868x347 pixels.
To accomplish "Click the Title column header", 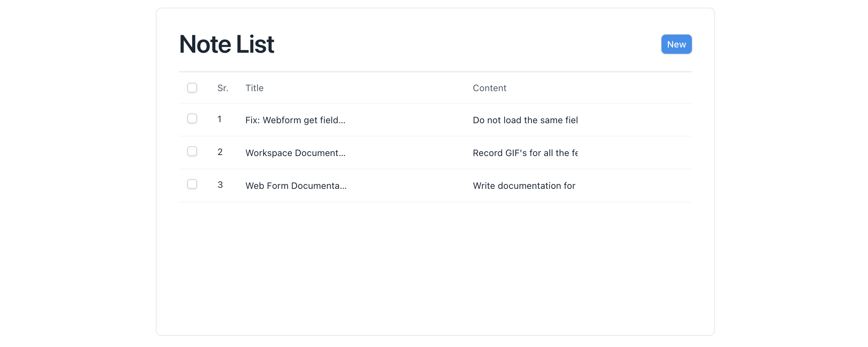I will click(254, 88).
